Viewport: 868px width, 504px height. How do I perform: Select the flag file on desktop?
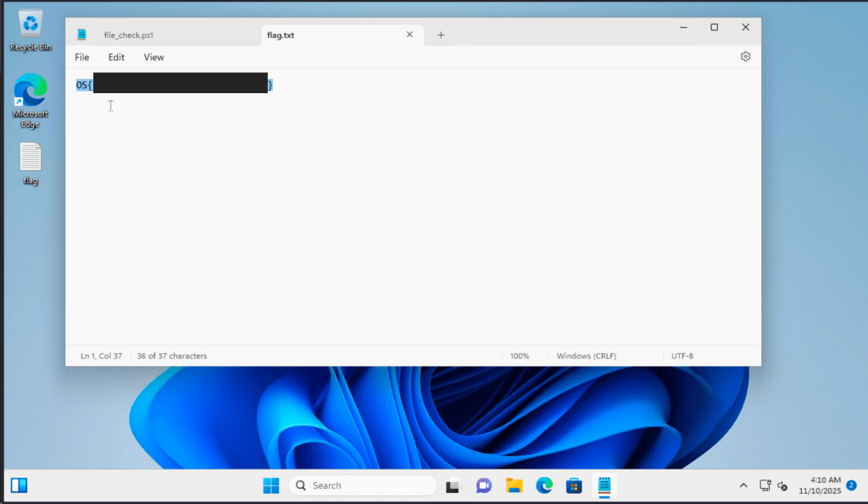point(31,163)
